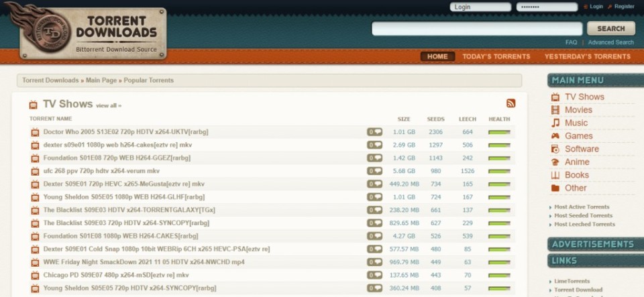The image size is (644, 297).
Task: Open Doctor Who 2005 S13E02 torrent
Action: click(125, 132)
